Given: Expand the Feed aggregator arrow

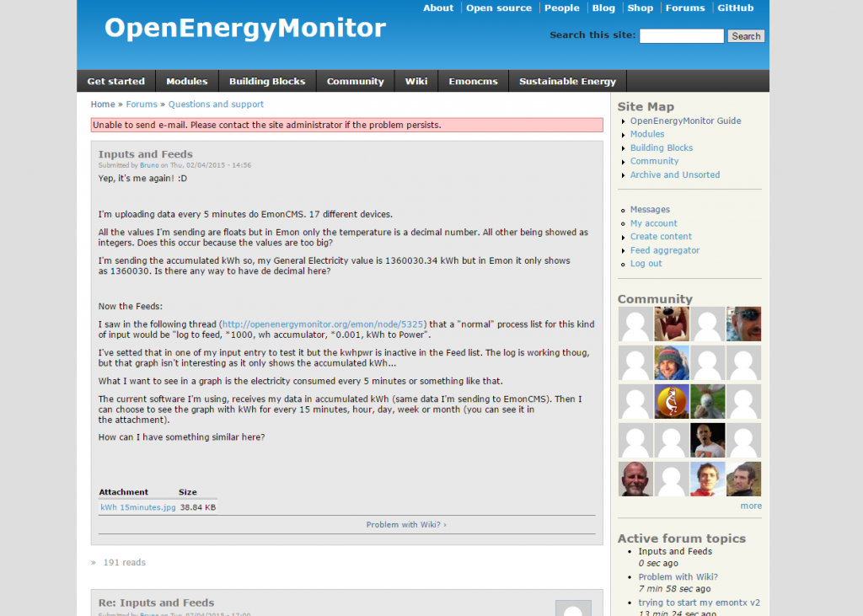Looking at the screenshot, I should click(x=623, y=251).
